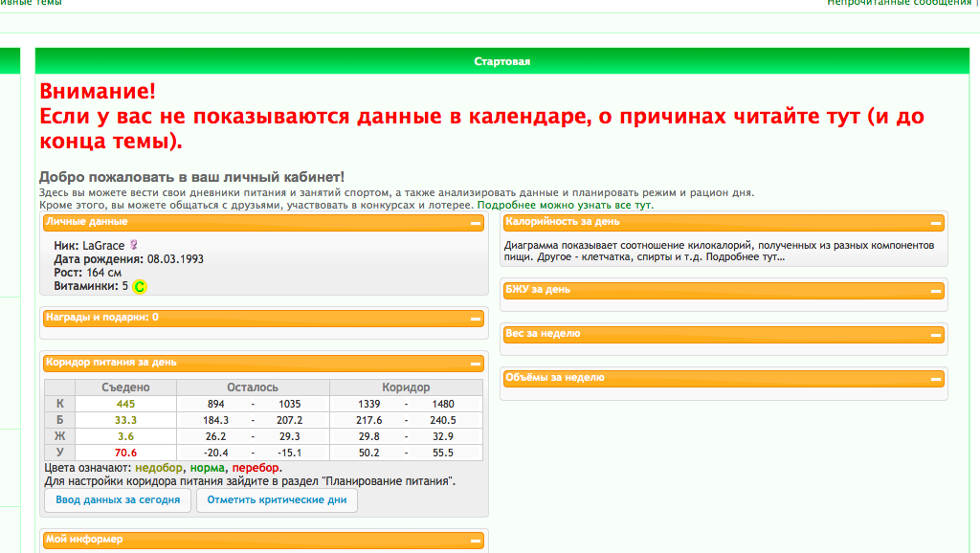This screenshot has height=553, width=980.
Task: Click the перебор legend word
Action: click(x=256, y=468)
